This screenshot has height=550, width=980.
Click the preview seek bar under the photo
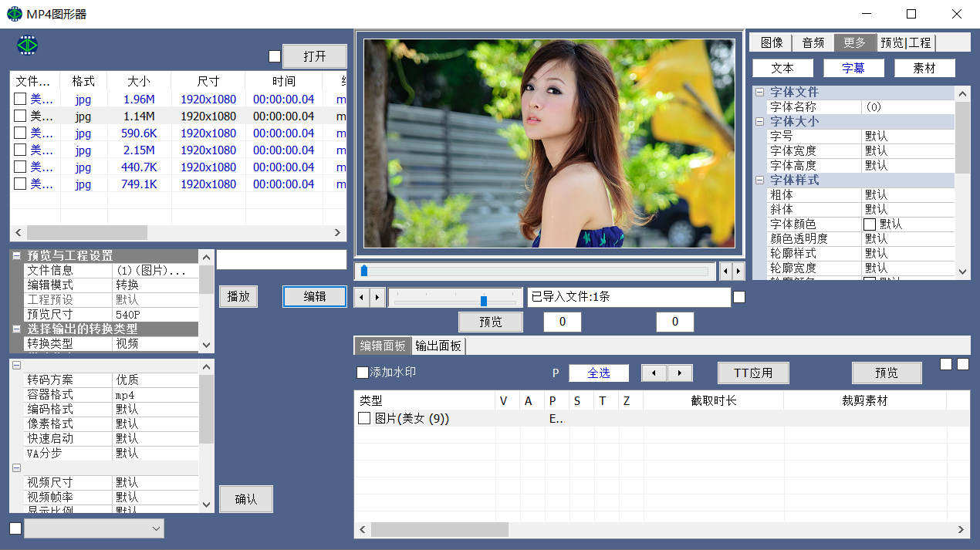click(x=534, y=272)
